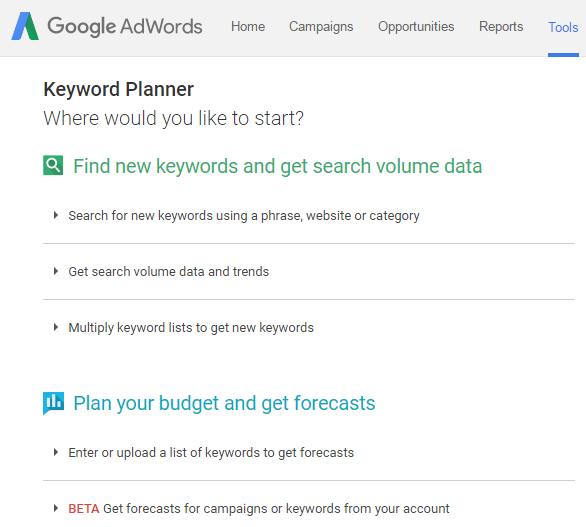Click 'Enter or upload a list of keywords' text
Image resolution: width=586 pixels, height=527 pixels.
[211, 453]
